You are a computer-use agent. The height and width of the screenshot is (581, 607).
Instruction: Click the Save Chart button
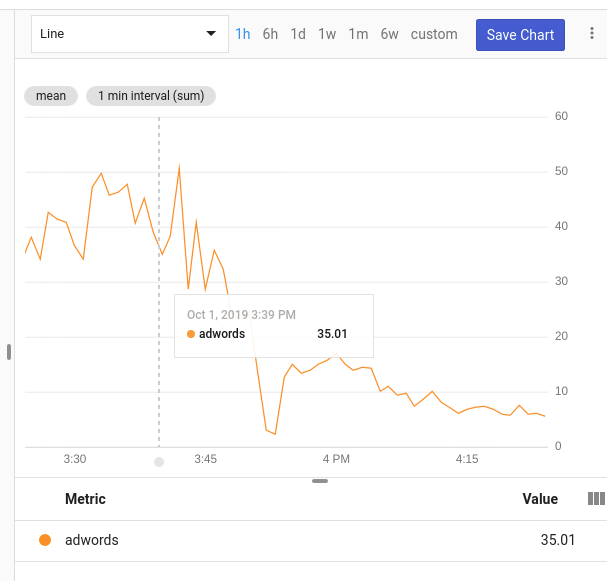pyautogui.click(x=520, y=35)
